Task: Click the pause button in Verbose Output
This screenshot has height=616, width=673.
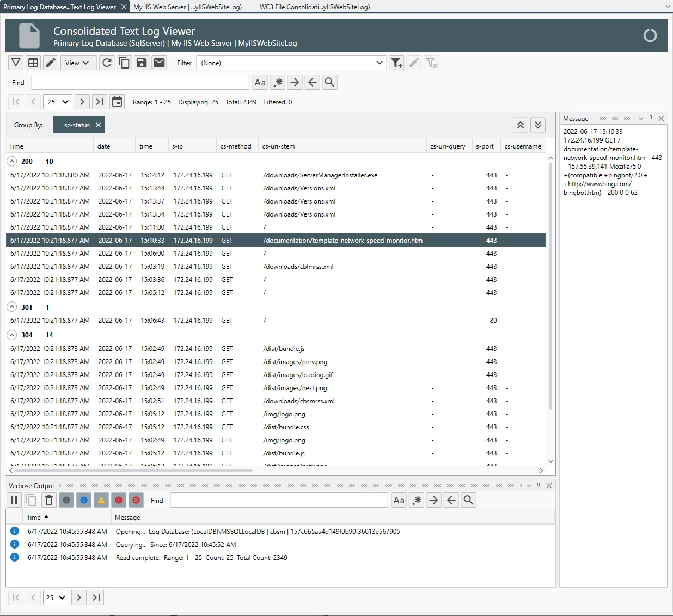Action: pos(14,500)
